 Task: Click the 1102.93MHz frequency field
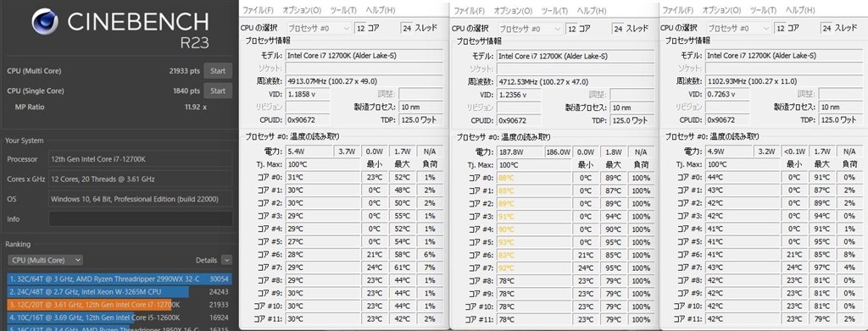[784, 81]
